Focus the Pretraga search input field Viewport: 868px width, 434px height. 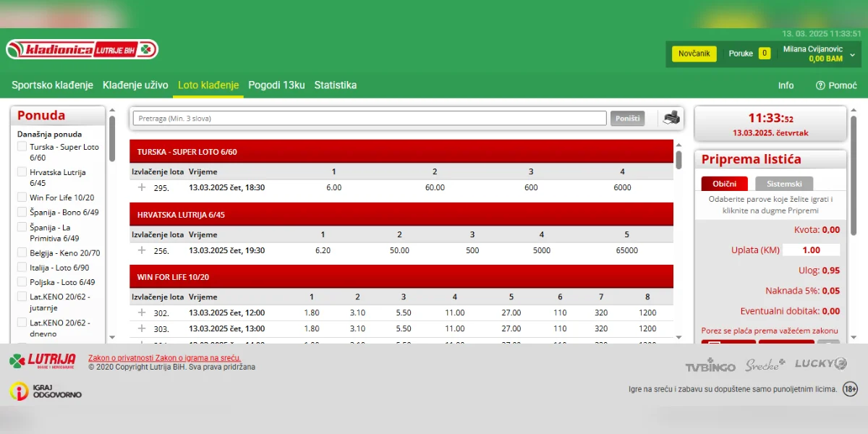[370, 118]
